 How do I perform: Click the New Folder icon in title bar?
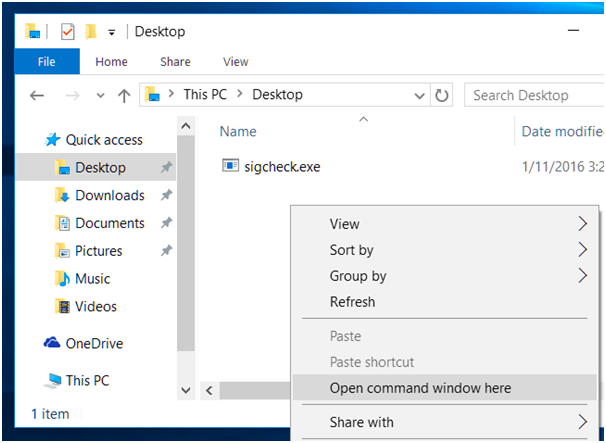(x=89, y=32)
